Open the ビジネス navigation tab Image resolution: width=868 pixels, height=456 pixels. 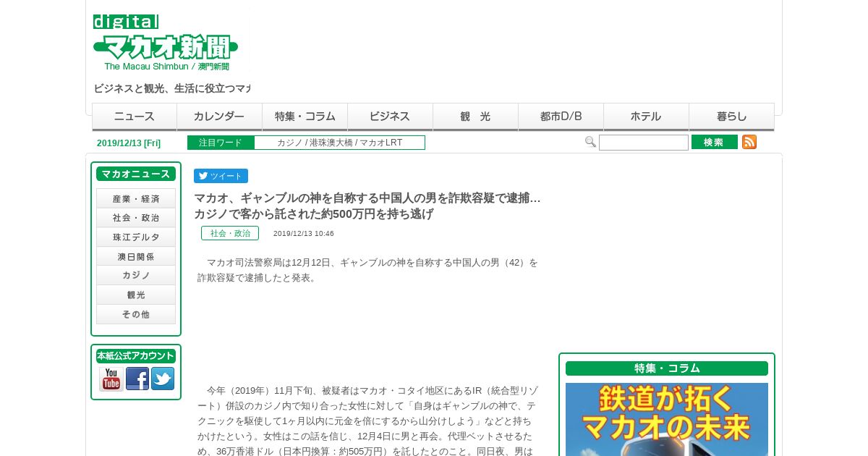click(390, 117)
